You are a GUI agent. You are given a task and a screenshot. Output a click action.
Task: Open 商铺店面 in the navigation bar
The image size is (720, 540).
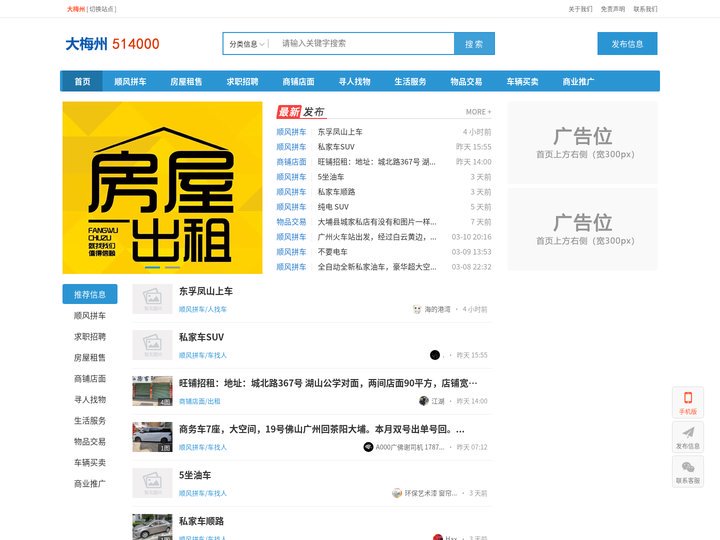[x=298, y=81]
